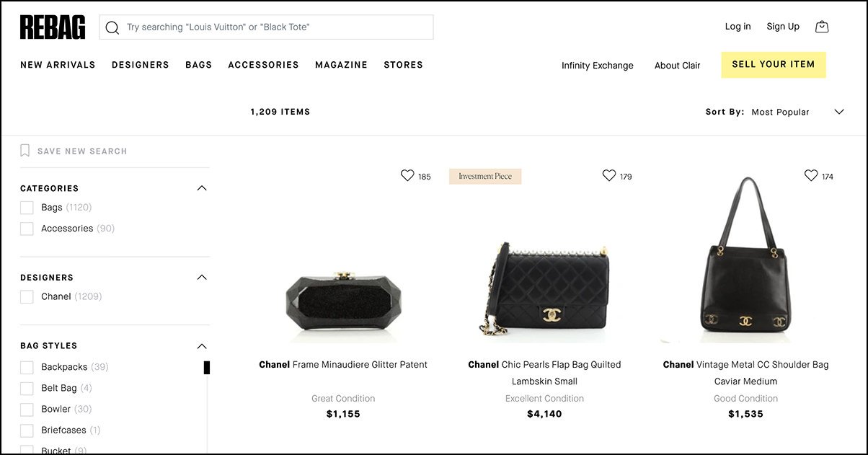
Task: Open the DESIGNERS navigation menu
Action: click(x=140, y=65)
